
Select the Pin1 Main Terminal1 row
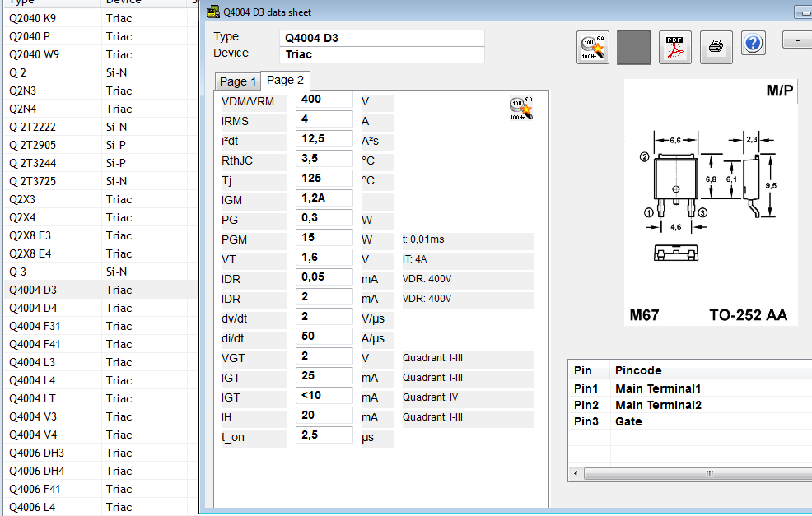pos(690,388)
